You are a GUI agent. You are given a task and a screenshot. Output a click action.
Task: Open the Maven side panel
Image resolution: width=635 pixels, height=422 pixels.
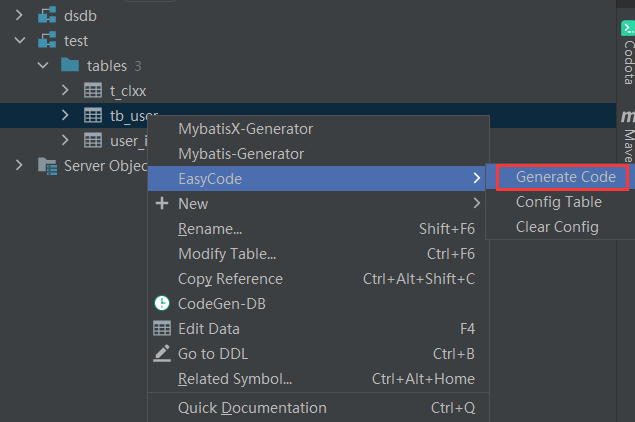click(628, 136)
